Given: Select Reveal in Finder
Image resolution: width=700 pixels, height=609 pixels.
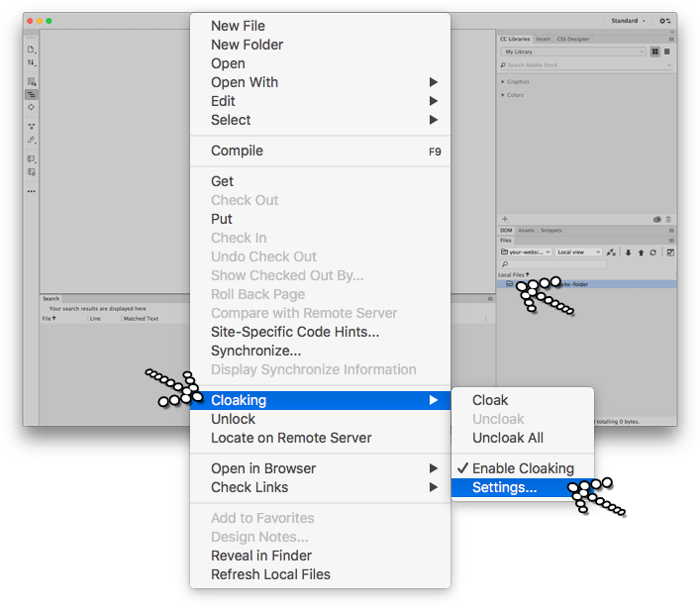Looking at the screenshot, I should pyautogui.click(x=320, y=556).
